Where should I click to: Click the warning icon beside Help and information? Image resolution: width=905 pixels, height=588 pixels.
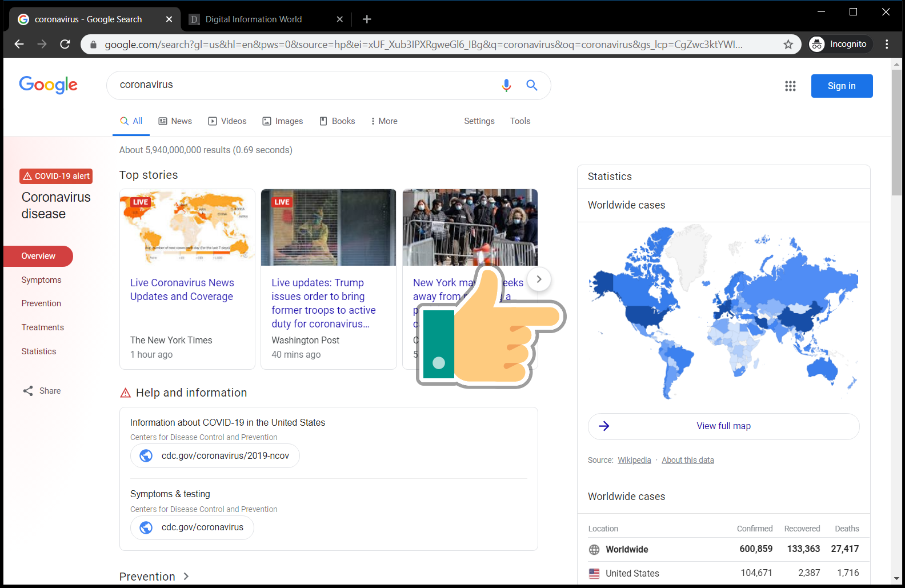click(x=125, y=393)
